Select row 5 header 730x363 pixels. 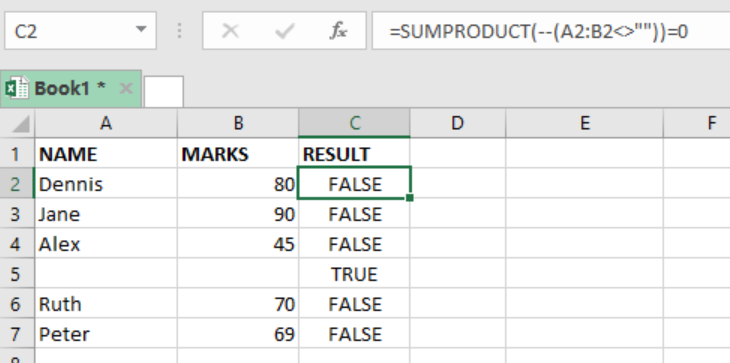pos(16,274)
